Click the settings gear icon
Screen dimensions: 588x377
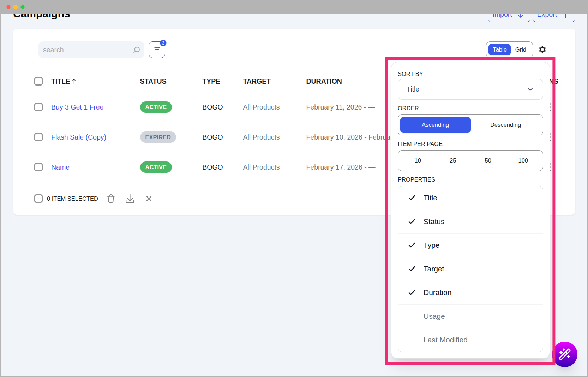pyautogui.click(x=542, y=49)
